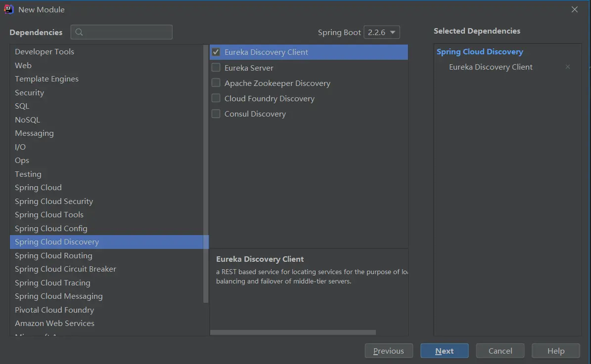Screen dimensions: 591x364
Task: Click the IntelliJ logo icon in title bar
Action: click(x=9, y=9)
